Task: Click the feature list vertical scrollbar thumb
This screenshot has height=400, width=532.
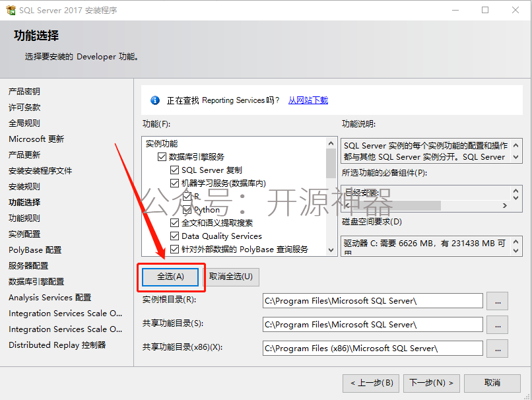Action: click(331, 163)
